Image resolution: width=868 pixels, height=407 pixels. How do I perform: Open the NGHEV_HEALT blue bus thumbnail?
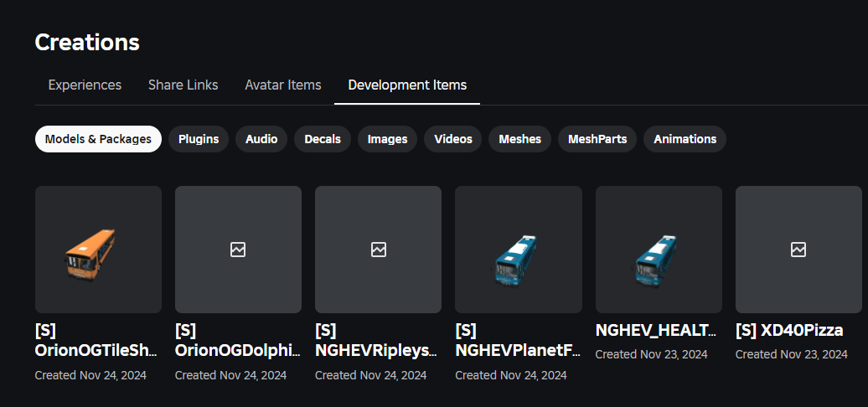click(x=658, y=250)
